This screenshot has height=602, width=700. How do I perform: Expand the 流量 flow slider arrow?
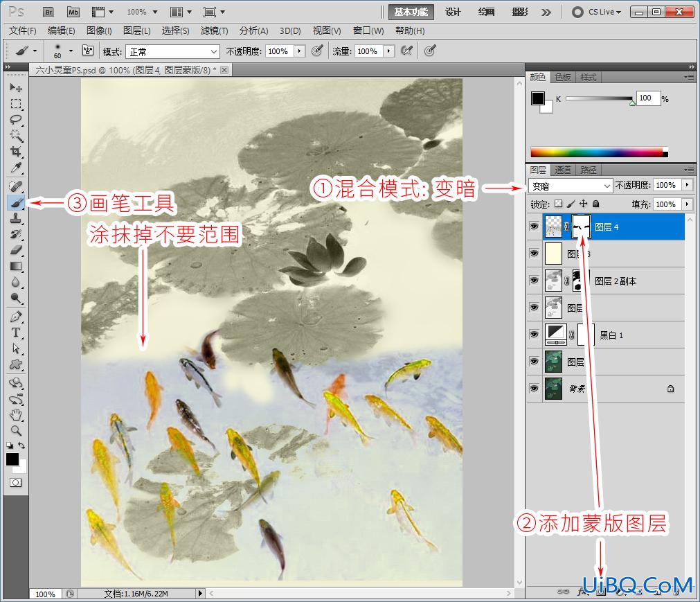pyautogui.click(x=389, y=51)
